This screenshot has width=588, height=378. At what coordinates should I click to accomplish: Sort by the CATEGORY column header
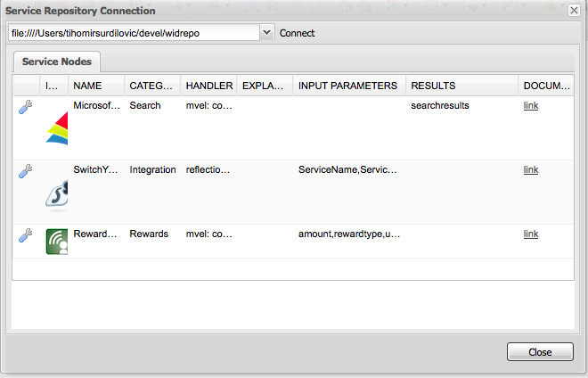[x=151, y=86]
